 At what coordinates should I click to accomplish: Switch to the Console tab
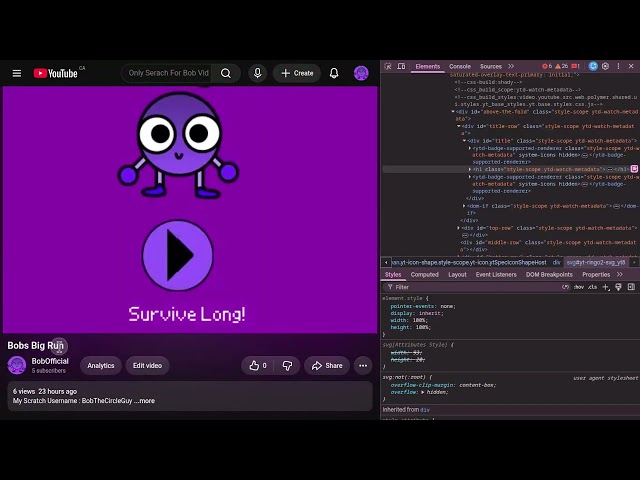460,66
